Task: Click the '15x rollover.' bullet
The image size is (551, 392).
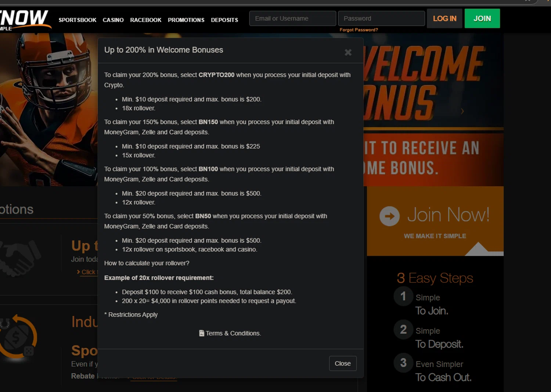Action: [x=138, y=155]
